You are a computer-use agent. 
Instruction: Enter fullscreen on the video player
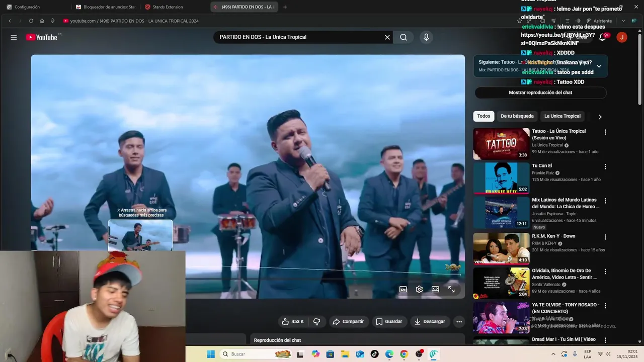[451, 289]
